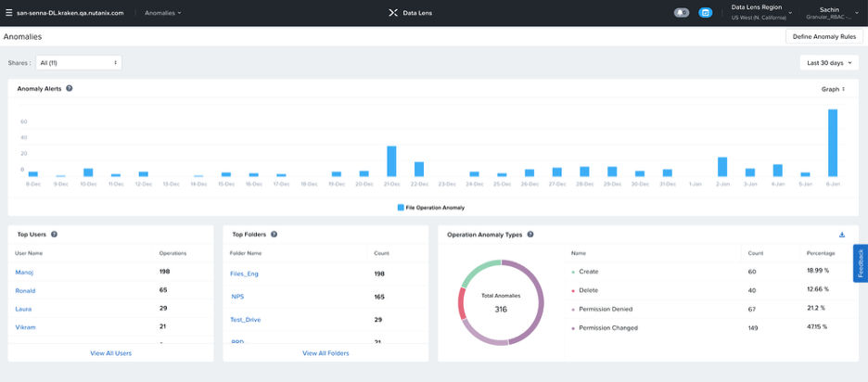Open the Anomalies navigation menu
The height and width of the screenshot is (382, 868).
pyautogui.click(x=163, y=13)
